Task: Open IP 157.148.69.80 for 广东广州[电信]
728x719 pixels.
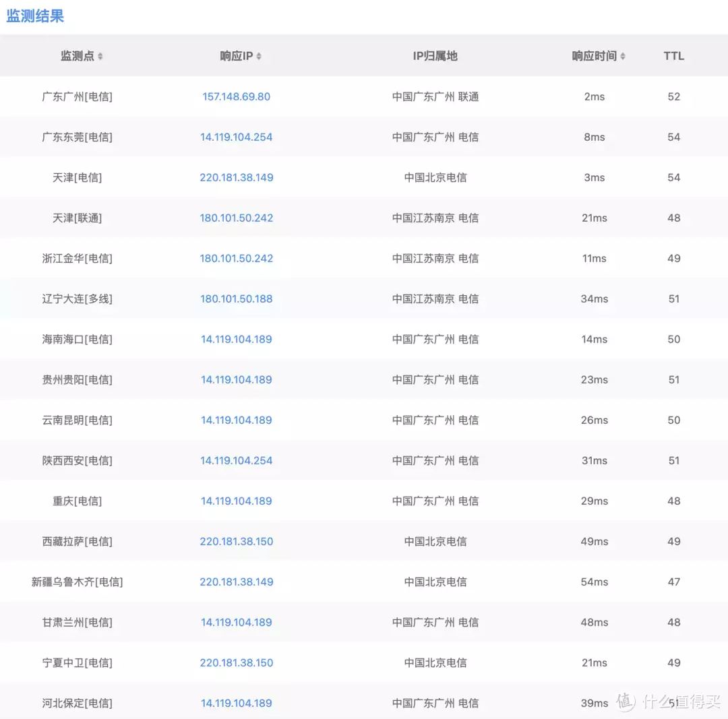Action: (236, 96)
